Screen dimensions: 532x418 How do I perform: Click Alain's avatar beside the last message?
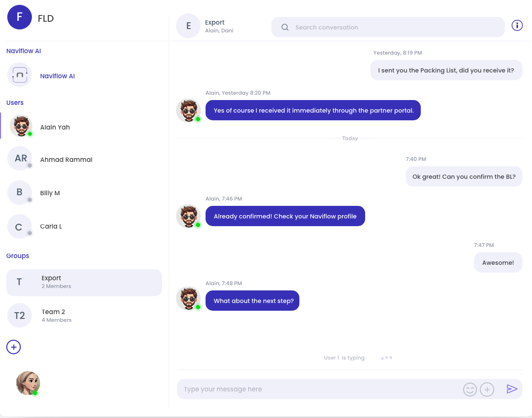pos(189,299)
